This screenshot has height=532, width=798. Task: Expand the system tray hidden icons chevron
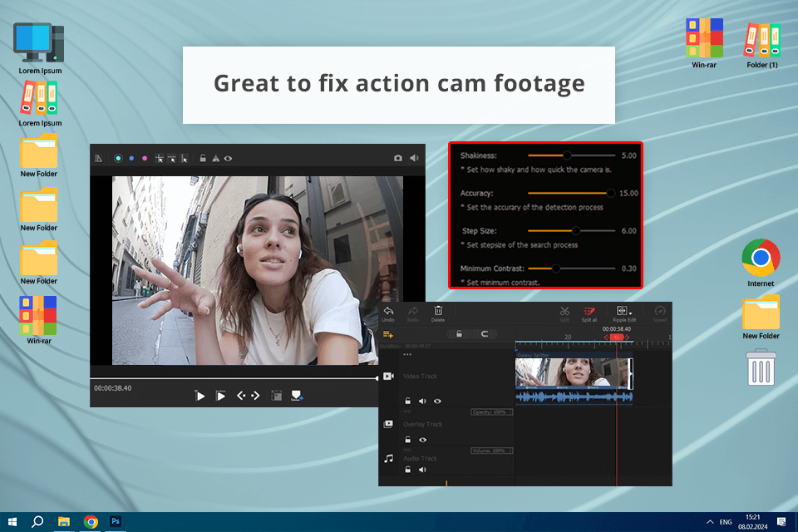click(710, 522)
